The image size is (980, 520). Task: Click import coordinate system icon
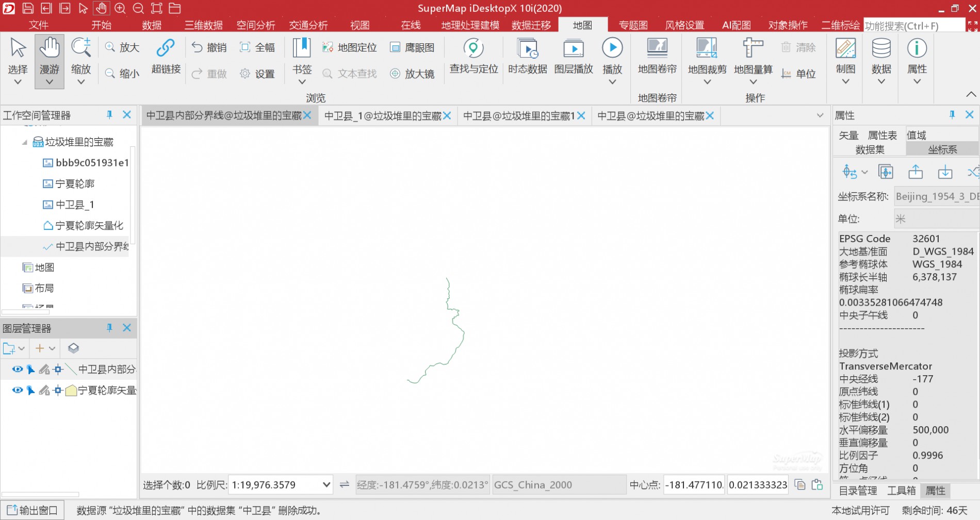point(945,172)
